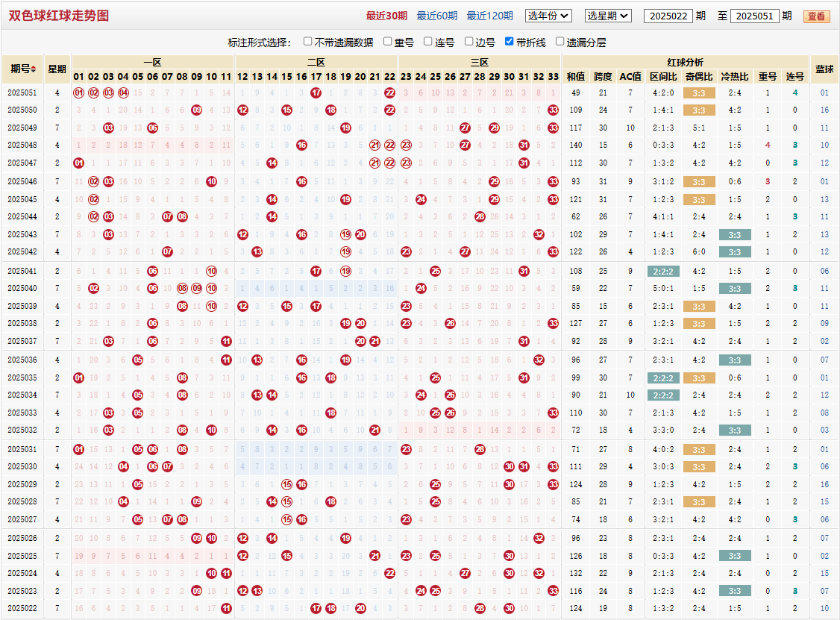
Task: Click red ball 33 in row 2025050
Action: coord(554,110)
